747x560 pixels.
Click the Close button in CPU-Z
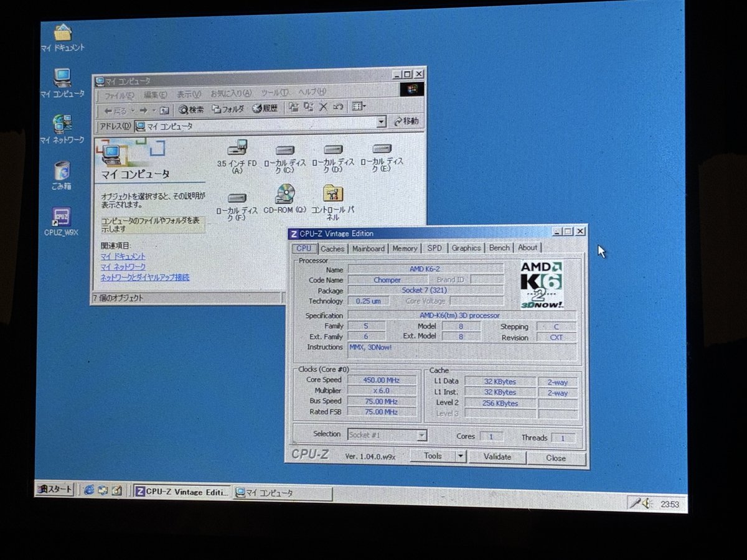[x=556, y=458]
